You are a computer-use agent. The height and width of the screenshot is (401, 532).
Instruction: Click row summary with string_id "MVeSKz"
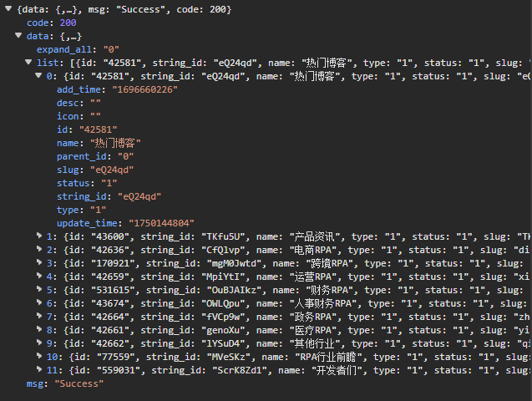pos(289,357)
